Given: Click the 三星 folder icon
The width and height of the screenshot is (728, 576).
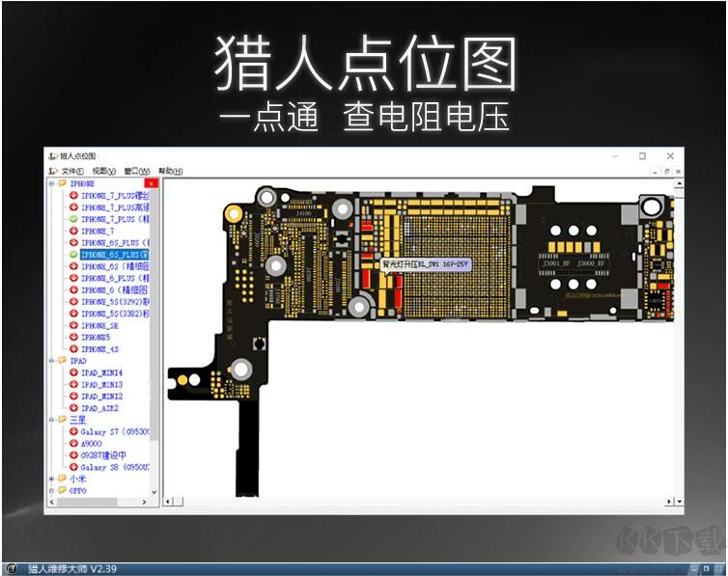Looking at the screenshot, I should click(62, 420).
